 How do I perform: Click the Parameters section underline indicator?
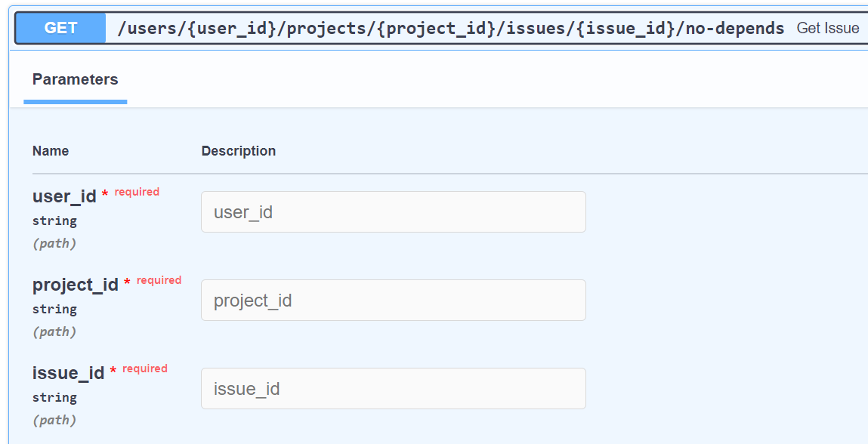click(75, 100)
